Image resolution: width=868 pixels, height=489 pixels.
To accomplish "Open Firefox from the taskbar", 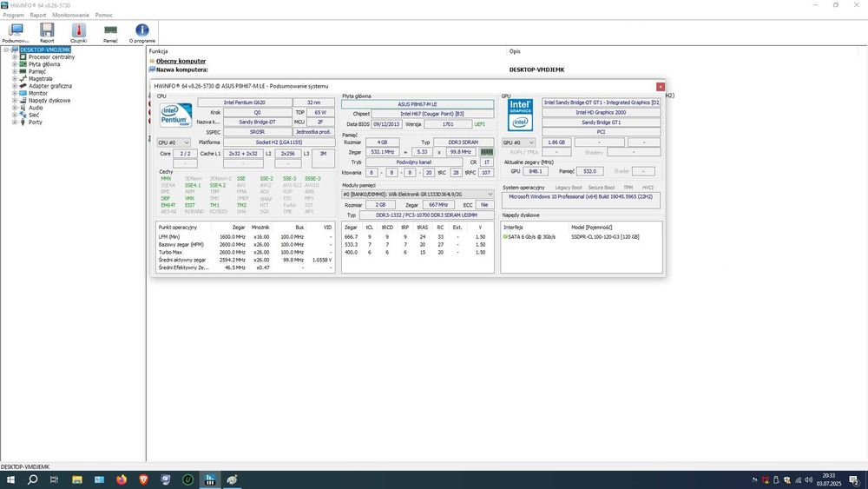I will click(x=122, y=479).
